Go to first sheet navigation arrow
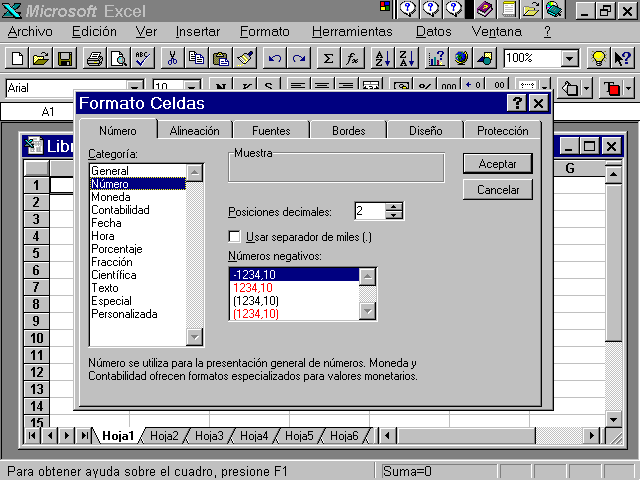 tap(32, 436)
